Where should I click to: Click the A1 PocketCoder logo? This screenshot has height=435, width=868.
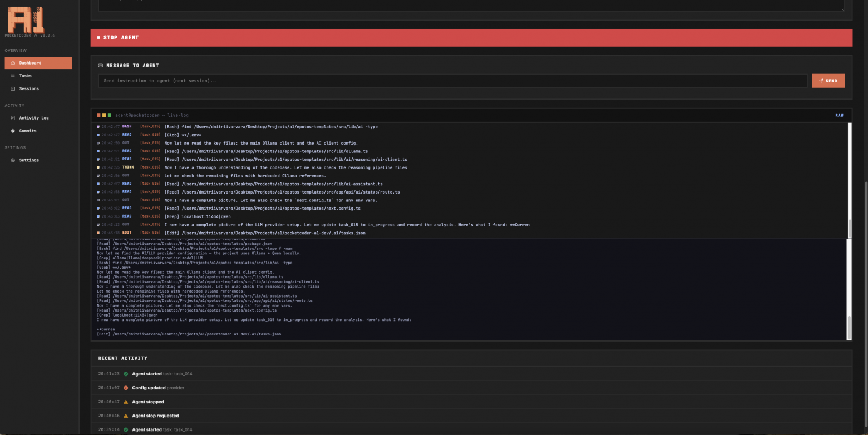[x=25, y=20]
